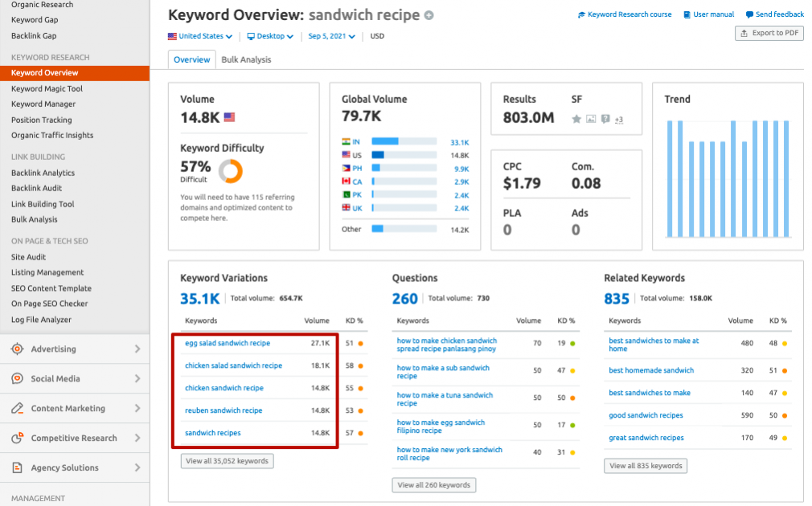This screenshot has width=812, height=506.
Task: Open the United States country dropdown
Action: coord(200,36)
